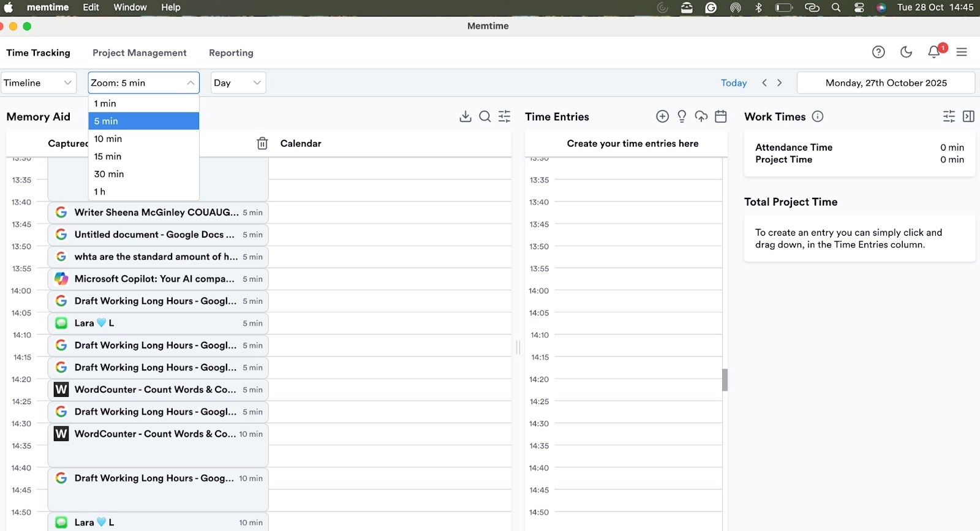Click Siri icon in menu bar
The height and width of the screenshot is (531, 980).
click(x=881, y=7)
